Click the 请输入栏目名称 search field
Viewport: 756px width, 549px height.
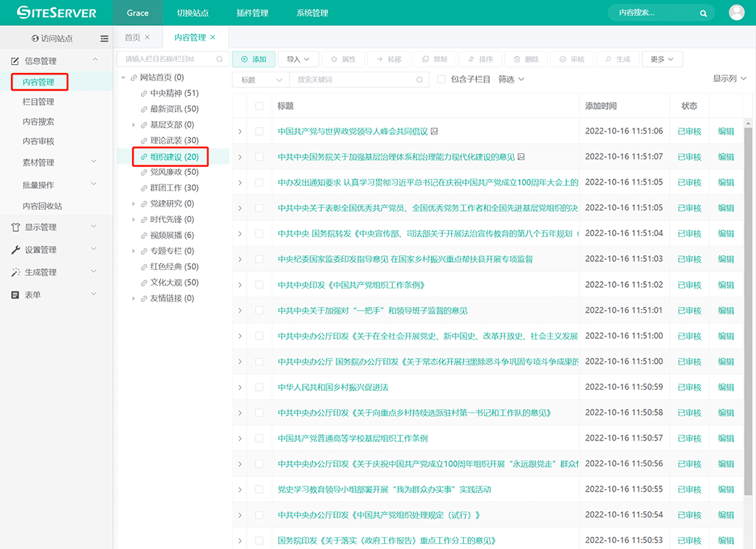coord(168,59)
